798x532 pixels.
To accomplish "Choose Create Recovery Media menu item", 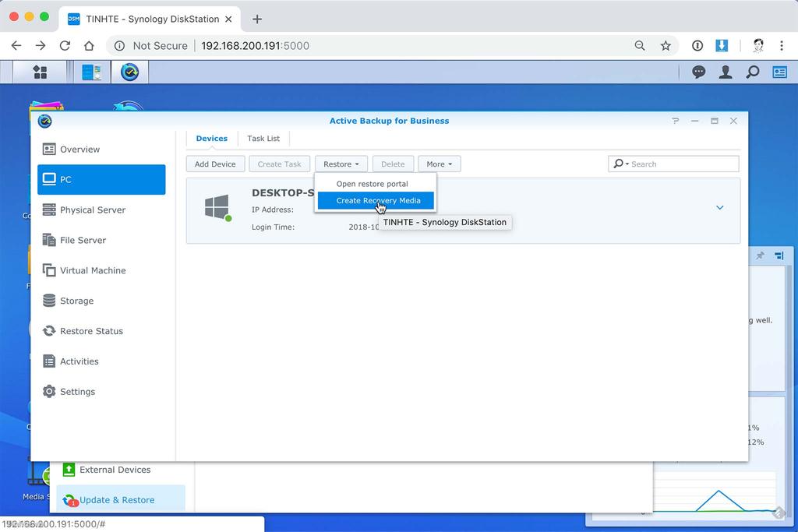I will pos(376,200).
